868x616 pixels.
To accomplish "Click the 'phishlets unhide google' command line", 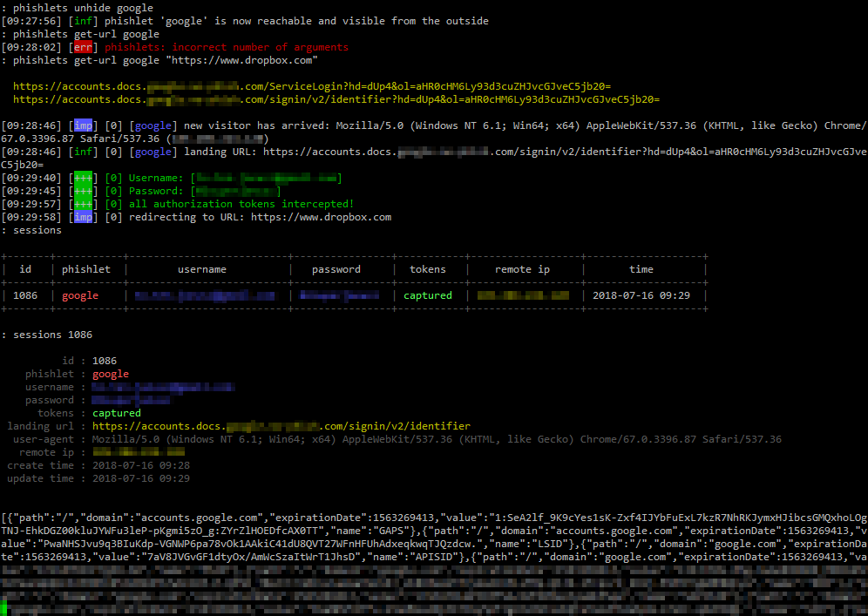I will coord(78,8).
